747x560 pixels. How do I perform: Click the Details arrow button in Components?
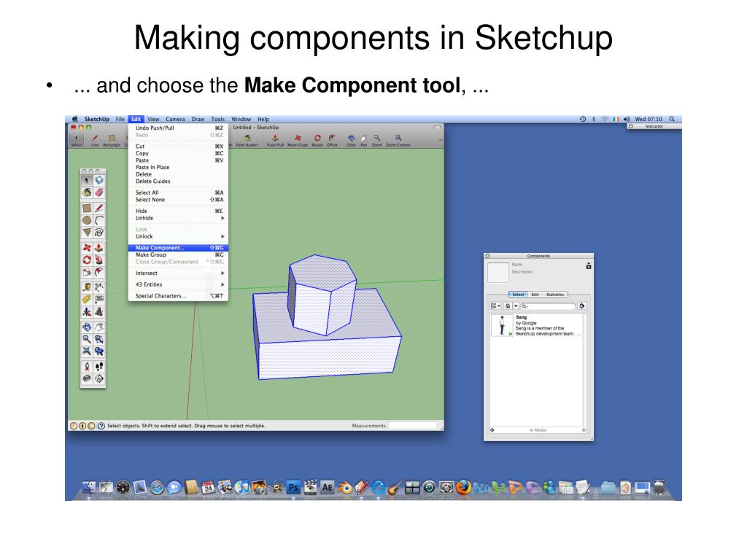[581, 306]
